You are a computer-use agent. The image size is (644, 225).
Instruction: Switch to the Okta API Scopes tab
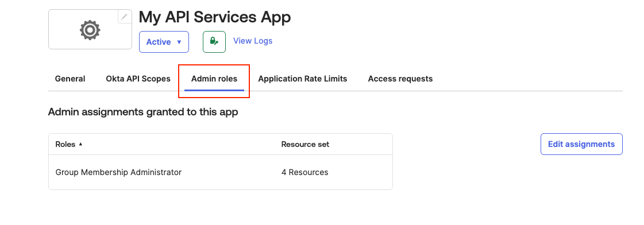pos(138,79)
